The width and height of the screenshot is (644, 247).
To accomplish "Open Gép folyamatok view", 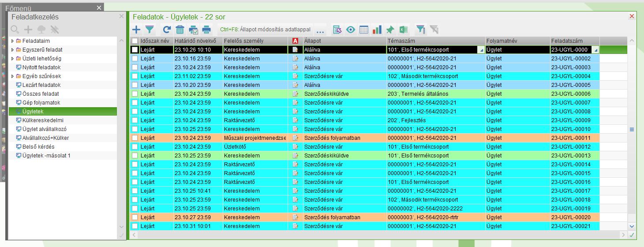I will pos(41,103).
